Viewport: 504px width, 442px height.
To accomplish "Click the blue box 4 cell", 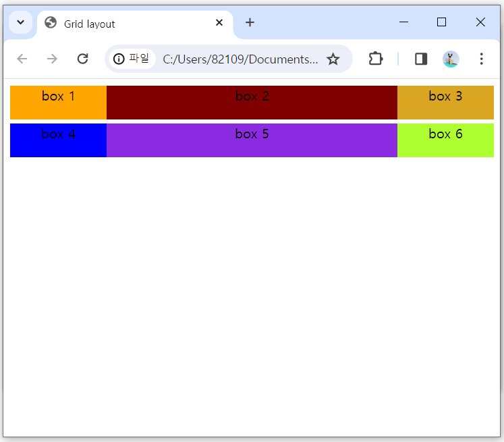I will click(x=58, y=140).
